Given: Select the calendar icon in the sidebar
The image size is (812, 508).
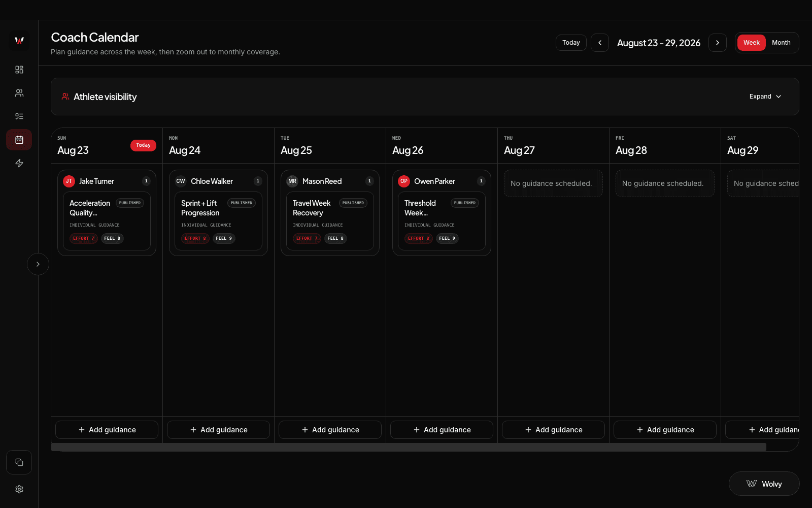Looking at the screenshot, I should [x=19, y=140].
